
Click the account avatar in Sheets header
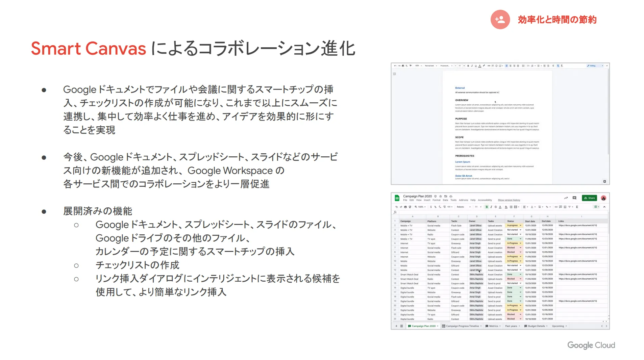(603, 198)
